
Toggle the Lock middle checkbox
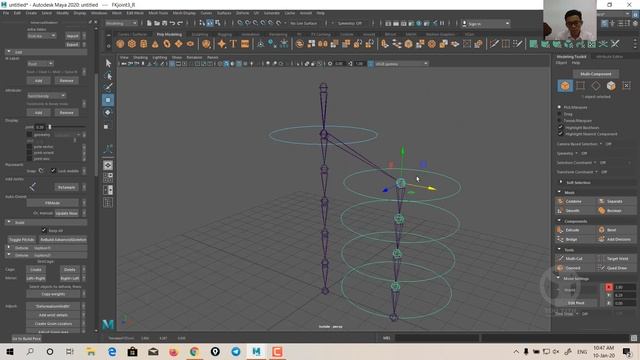click(53, 171)
